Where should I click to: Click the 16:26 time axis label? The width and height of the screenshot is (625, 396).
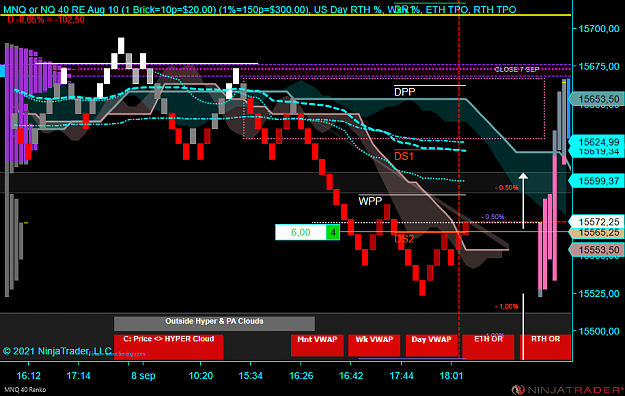coord(301,376)
